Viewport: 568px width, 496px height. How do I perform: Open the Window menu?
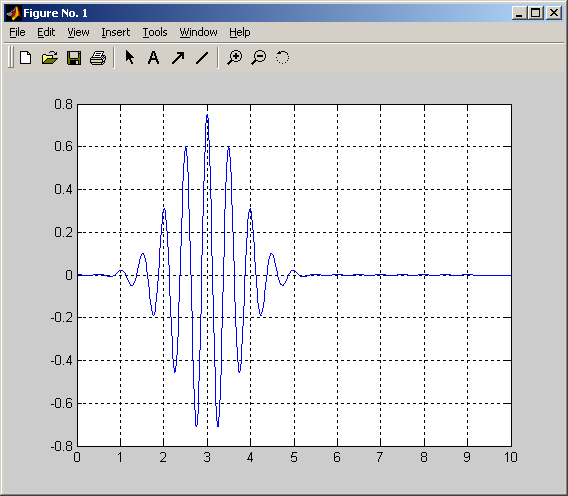199,32
